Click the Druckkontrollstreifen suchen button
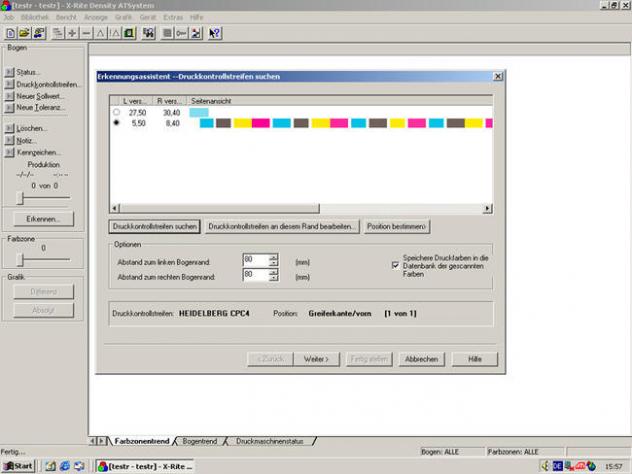The height and width of the screenshot is (474, 632). click(155, 227)
